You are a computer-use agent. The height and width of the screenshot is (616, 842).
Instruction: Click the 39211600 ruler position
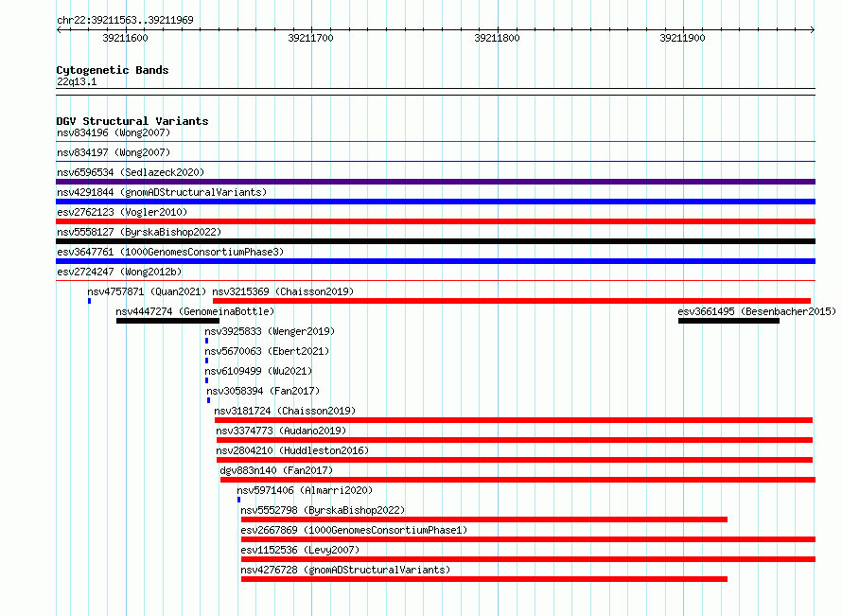click(x=125, y=38)
